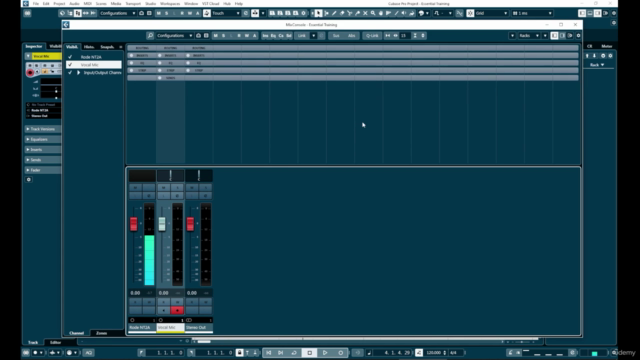Click the Stereo Out red fader handle
Screen dimensions: 640x360
[190, 224]
